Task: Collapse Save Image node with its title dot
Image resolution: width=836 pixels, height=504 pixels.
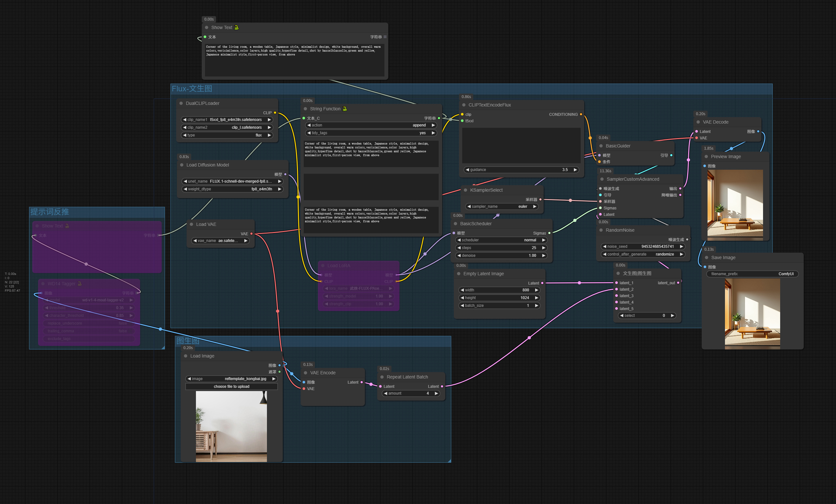Action: (707, 257)
